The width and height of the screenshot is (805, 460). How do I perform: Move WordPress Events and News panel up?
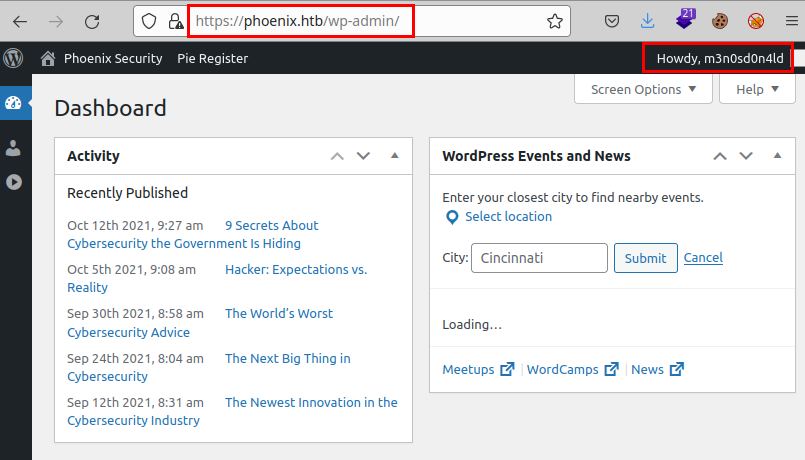(720, 156)
